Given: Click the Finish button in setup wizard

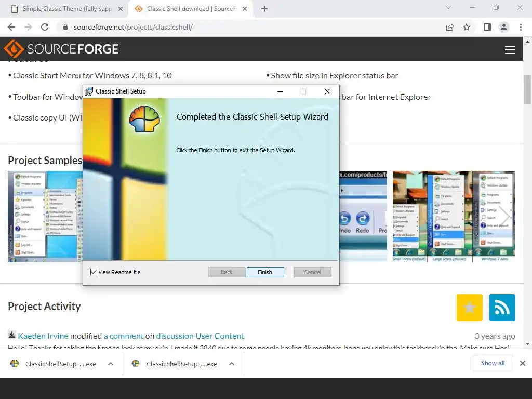Looking at the screenshot, I should [265, 272].
